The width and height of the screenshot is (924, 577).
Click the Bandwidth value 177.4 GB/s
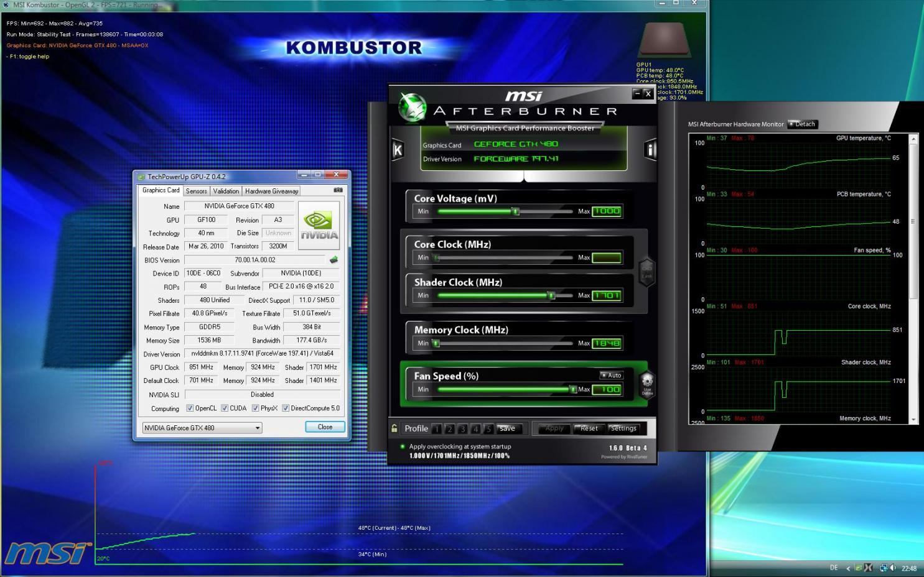point(312,340)
